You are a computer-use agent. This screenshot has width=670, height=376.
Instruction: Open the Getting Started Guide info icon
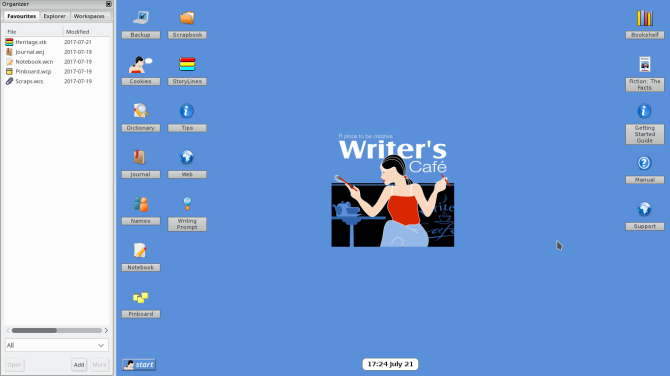pos(644,111)
